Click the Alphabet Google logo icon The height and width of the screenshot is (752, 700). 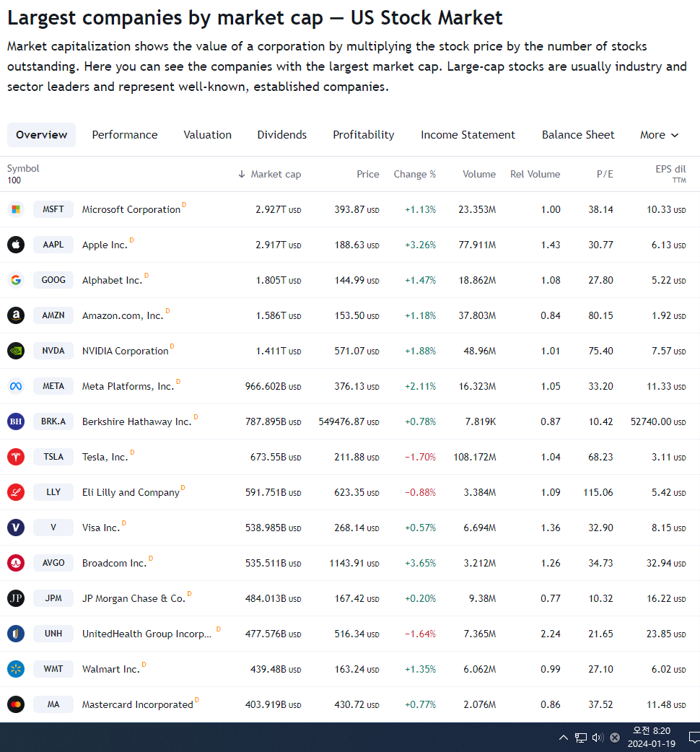16,280
